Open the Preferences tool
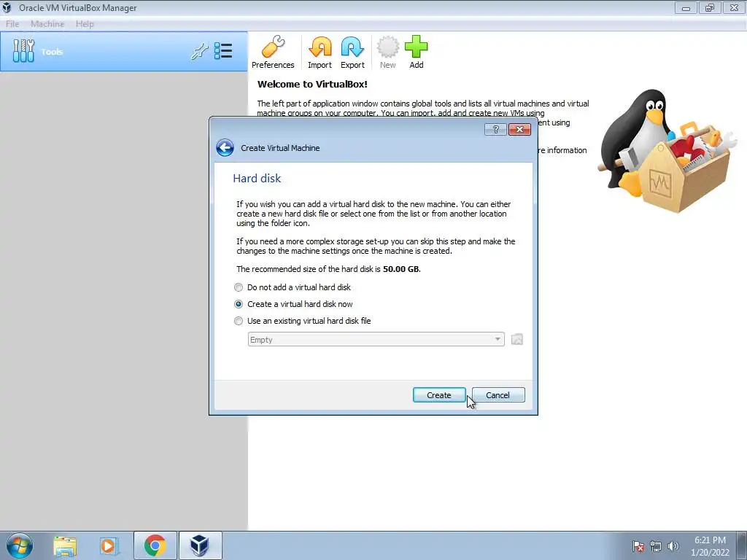747x560 pixels. (273, 52)
